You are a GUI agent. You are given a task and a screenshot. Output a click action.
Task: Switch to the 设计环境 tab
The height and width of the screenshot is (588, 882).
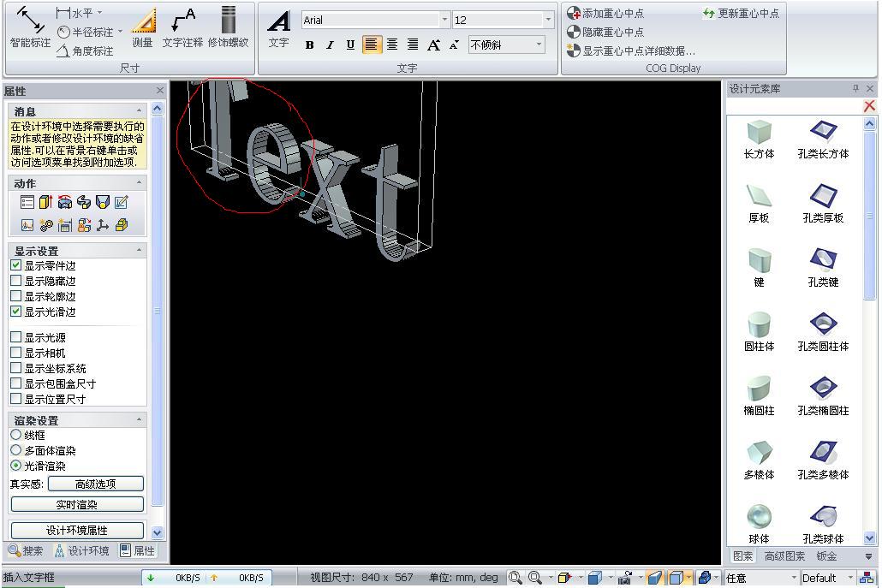pos(81,550)
